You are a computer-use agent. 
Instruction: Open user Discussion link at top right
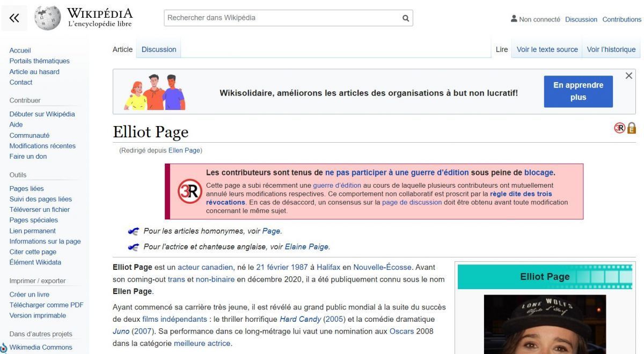click(x=581, y=19)
